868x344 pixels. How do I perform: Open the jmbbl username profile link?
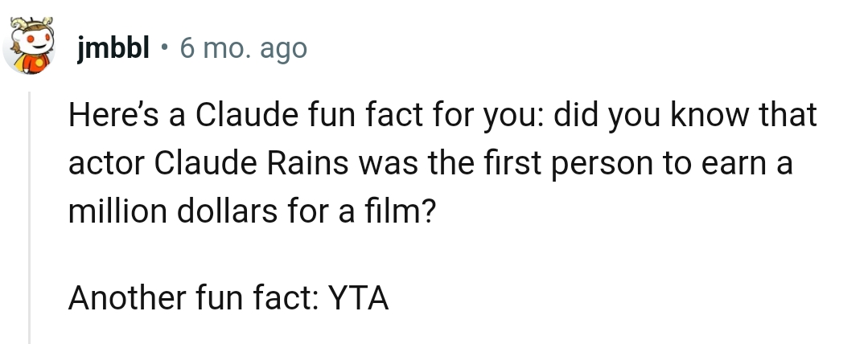[113, 50]
